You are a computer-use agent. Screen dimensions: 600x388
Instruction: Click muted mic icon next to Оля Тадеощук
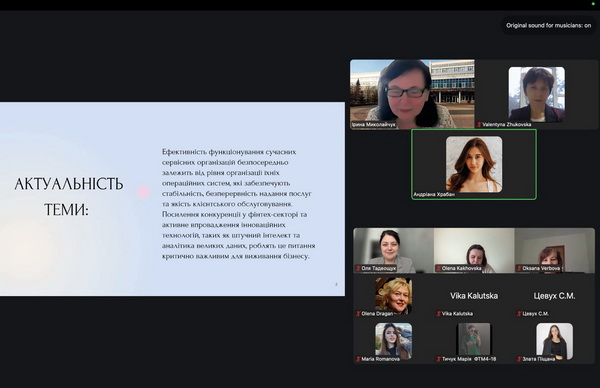point(359,269)
